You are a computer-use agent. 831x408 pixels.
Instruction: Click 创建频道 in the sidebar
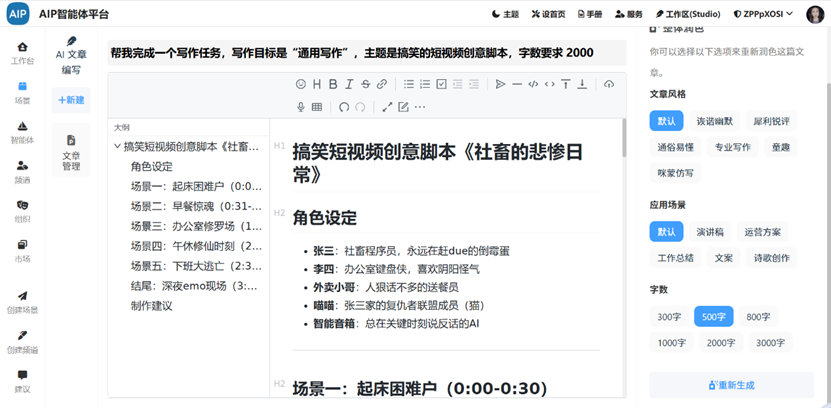pyautogui.click(x=22, y=342)
